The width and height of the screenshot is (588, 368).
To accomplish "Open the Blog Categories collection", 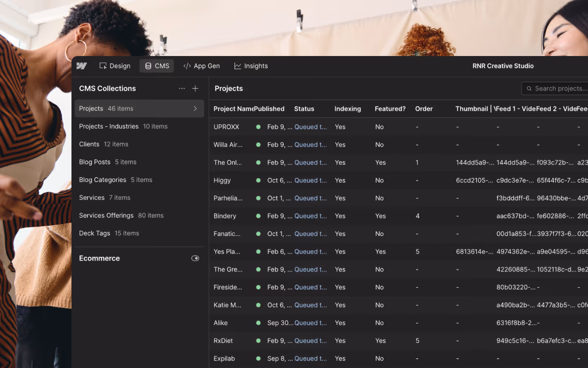I will pos(139,180).
